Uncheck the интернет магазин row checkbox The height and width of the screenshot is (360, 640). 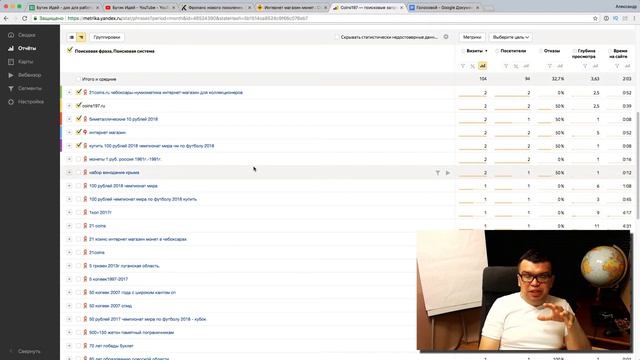click(x=79, y=132)
